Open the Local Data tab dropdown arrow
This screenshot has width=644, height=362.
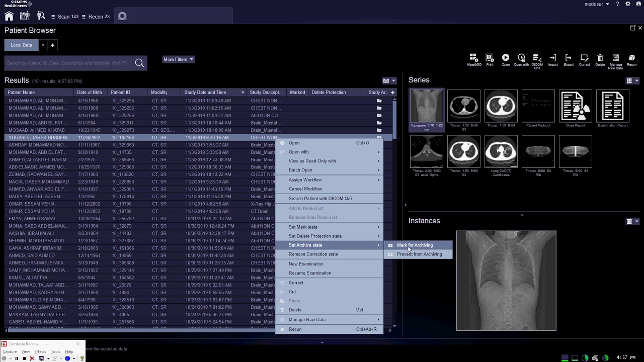(x=43, y=45)
